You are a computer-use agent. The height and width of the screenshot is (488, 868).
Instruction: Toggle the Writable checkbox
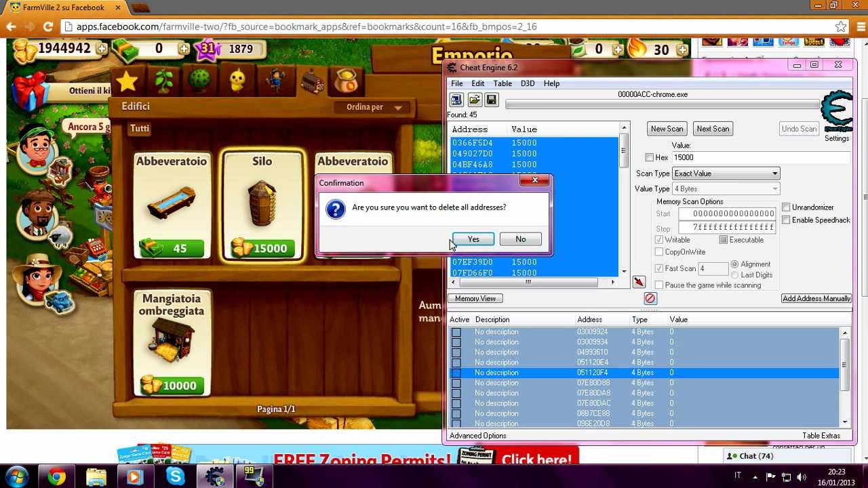659,240
